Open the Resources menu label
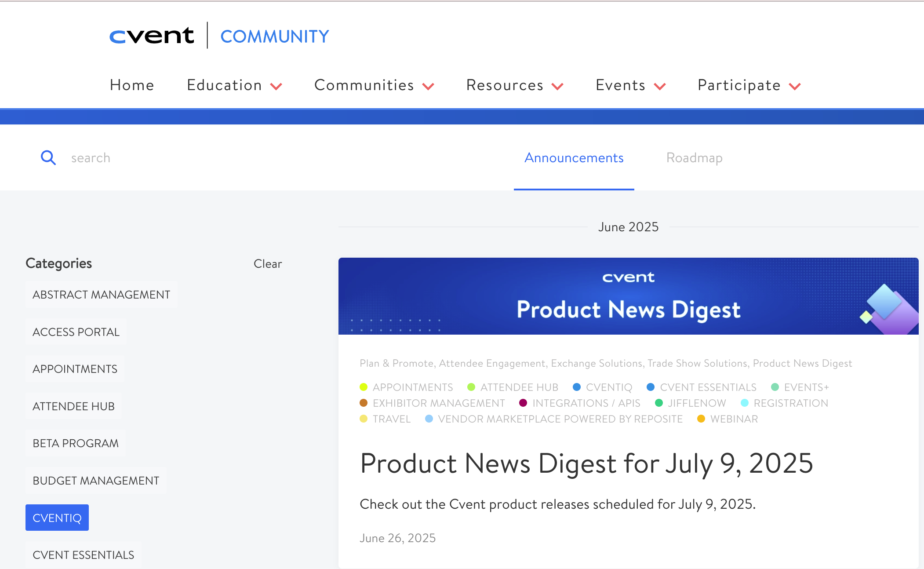This screenshot has width=924, height=569. (x=505, y=85)
